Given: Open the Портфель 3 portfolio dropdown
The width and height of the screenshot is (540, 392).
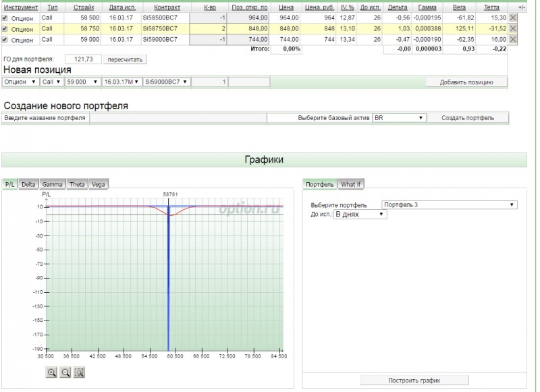Looking at the screenshot, I should click(x=448, y=204).
